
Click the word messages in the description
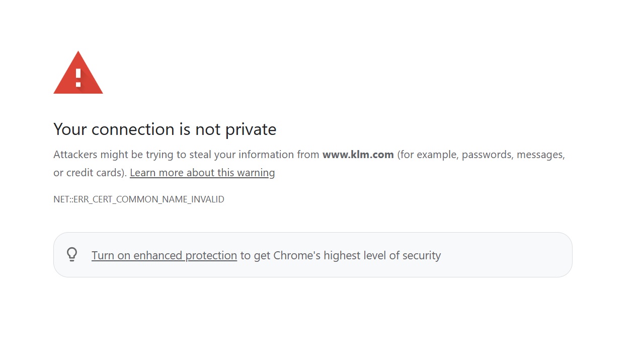coord(539,155)
